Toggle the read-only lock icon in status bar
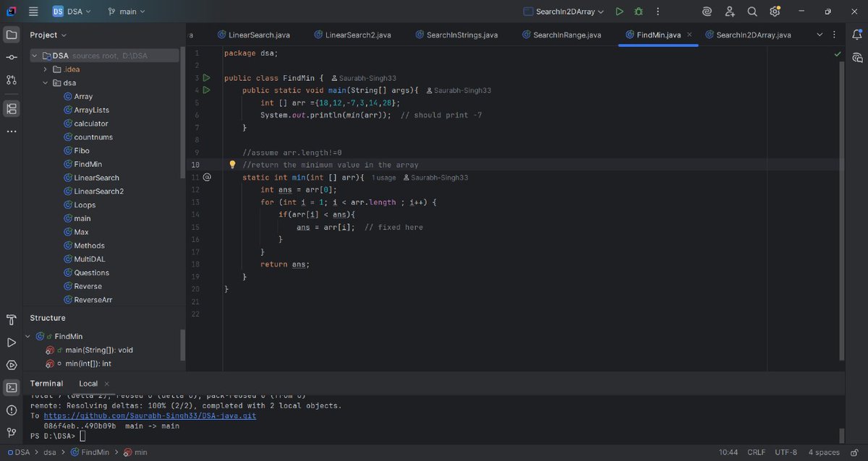 click(x=854, y=452)
